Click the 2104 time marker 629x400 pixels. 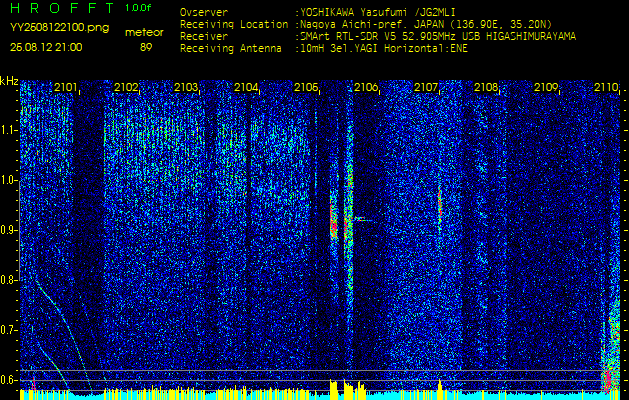[246, 87]
